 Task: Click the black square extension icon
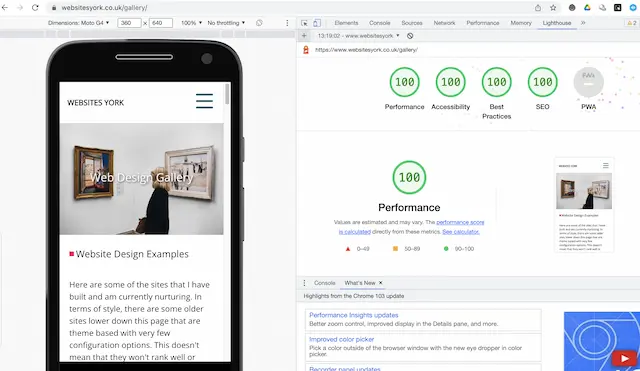(618, 8)
